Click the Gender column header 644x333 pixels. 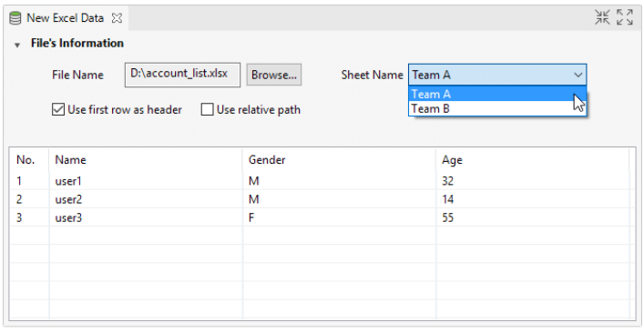click(339, 159)
